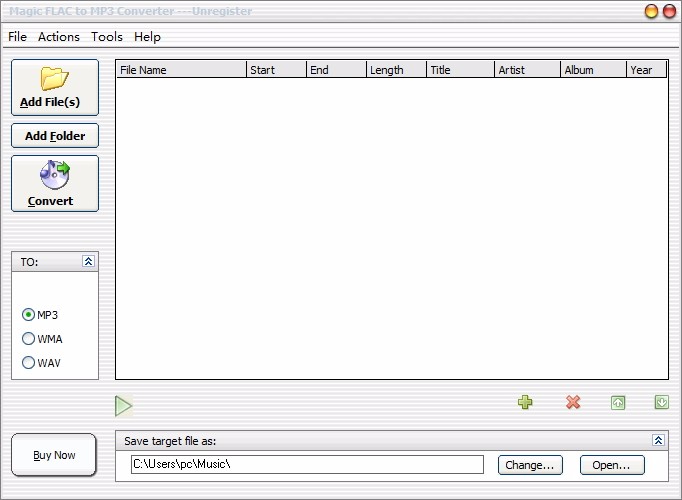The width and height of the screenshot is (682, 500).
Task: Open the Actions menu
Action: point(59,37)
